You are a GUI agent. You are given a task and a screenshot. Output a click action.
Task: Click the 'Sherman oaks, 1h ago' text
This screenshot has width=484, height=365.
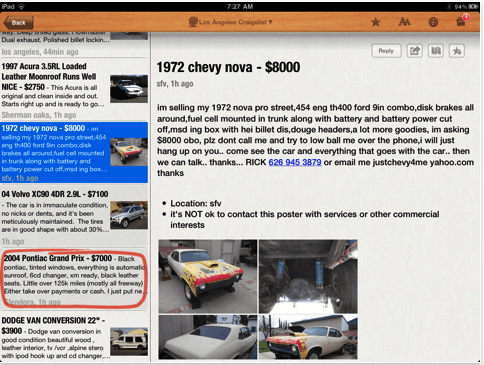coord(39,115)
